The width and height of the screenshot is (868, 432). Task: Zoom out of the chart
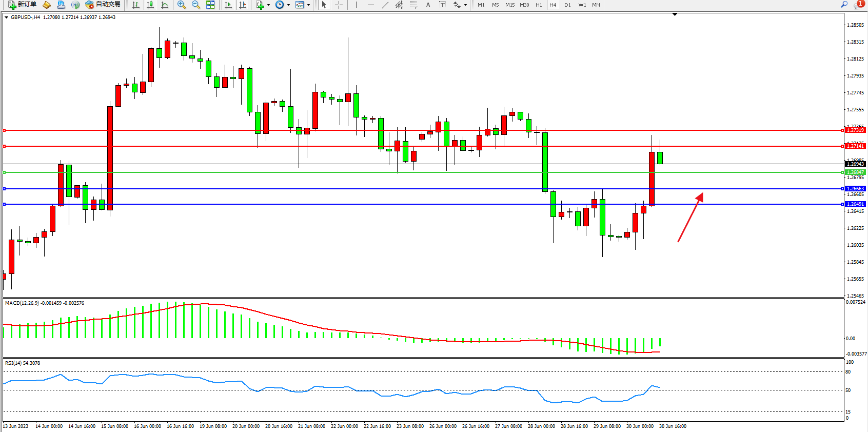coord(195,5)
